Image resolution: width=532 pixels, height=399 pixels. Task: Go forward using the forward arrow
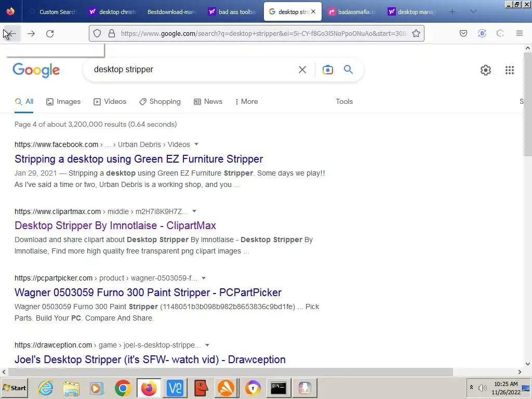point(31,33)
